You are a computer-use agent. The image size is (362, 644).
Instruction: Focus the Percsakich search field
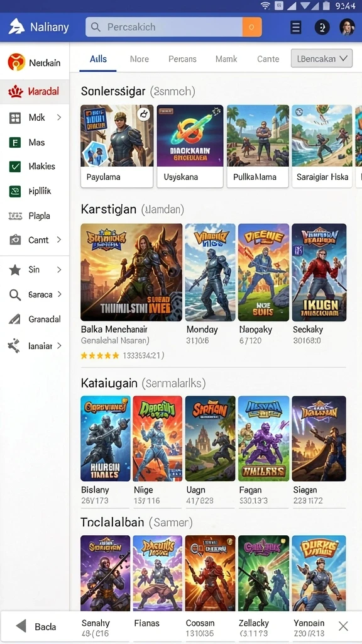click(x=164, y=27)
